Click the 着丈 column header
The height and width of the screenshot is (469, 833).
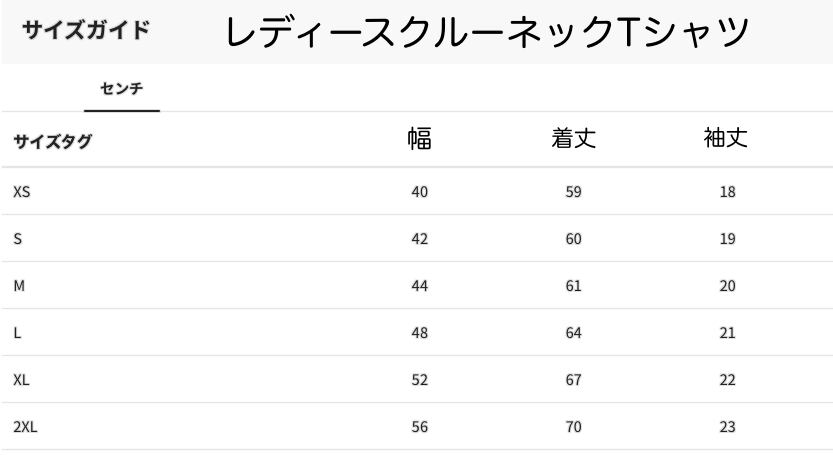(x=573, y=139)
